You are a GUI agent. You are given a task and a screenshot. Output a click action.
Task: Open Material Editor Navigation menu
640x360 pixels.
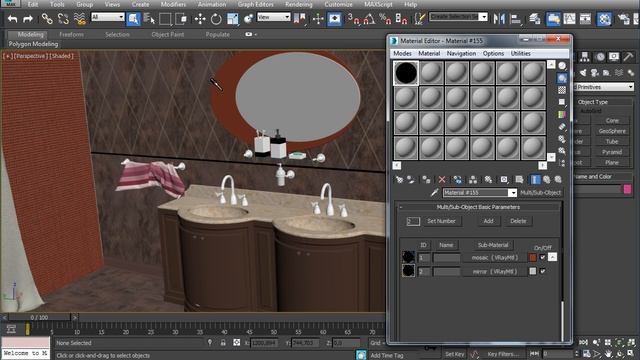[461, 53]
